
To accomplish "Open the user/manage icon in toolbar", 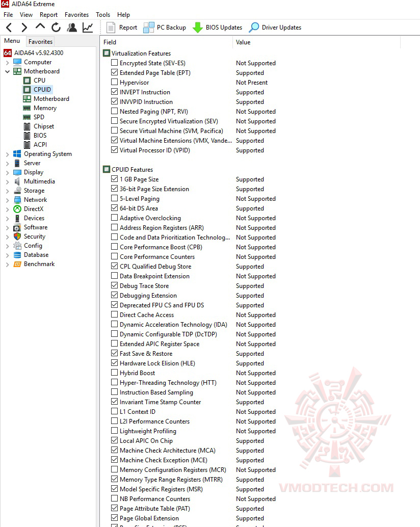I will click(x=71, y=27).
